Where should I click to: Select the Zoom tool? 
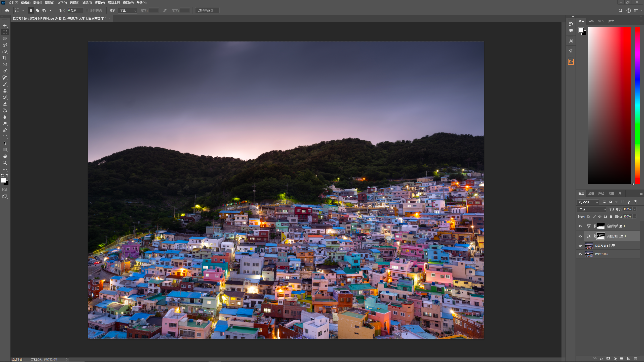coord(5,163)
